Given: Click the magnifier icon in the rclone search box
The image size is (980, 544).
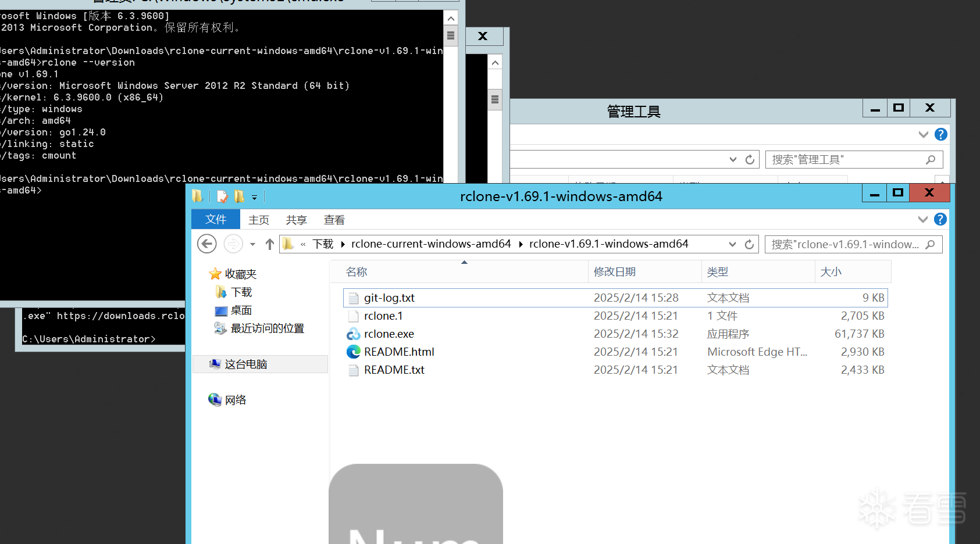Looking at the screenshot, I should pyautogui.click(x=930, y=245).
